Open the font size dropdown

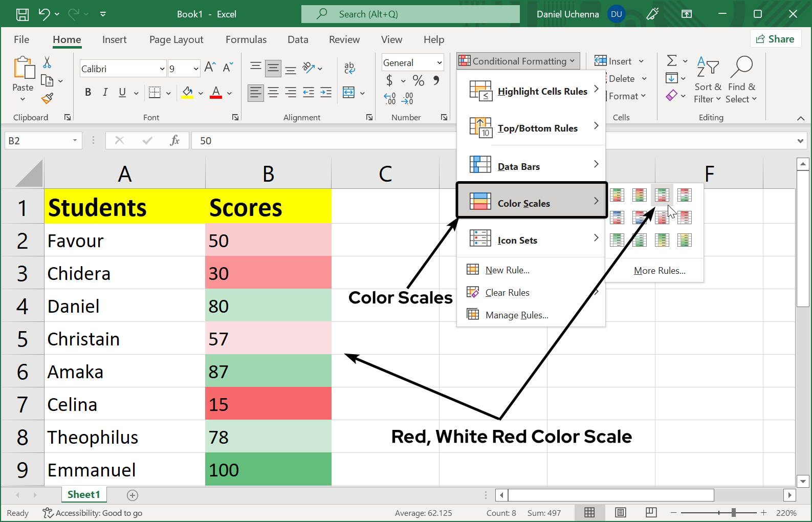click(x=196, y=69)
